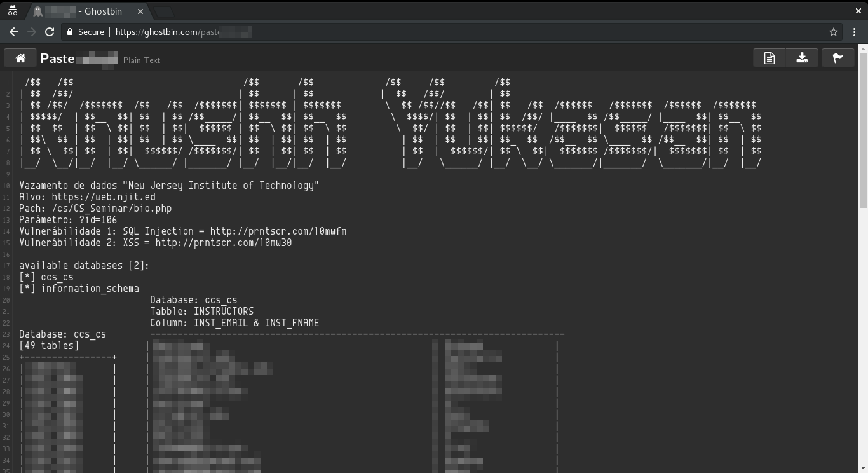
Task: Click the Column: INST_EMAIL & INST_FNAME line
Action: (234, 323)
